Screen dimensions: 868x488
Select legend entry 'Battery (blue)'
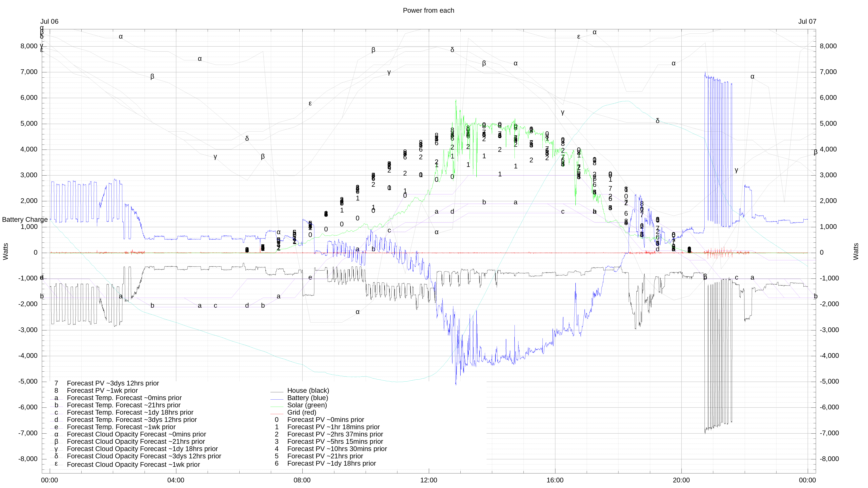[308, 398]
